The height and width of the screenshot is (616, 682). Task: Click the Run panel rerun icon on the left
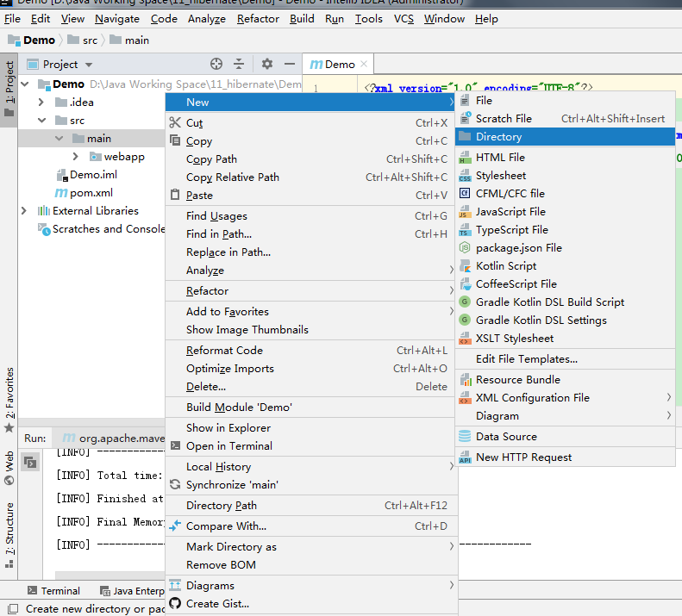pos(30,462)
